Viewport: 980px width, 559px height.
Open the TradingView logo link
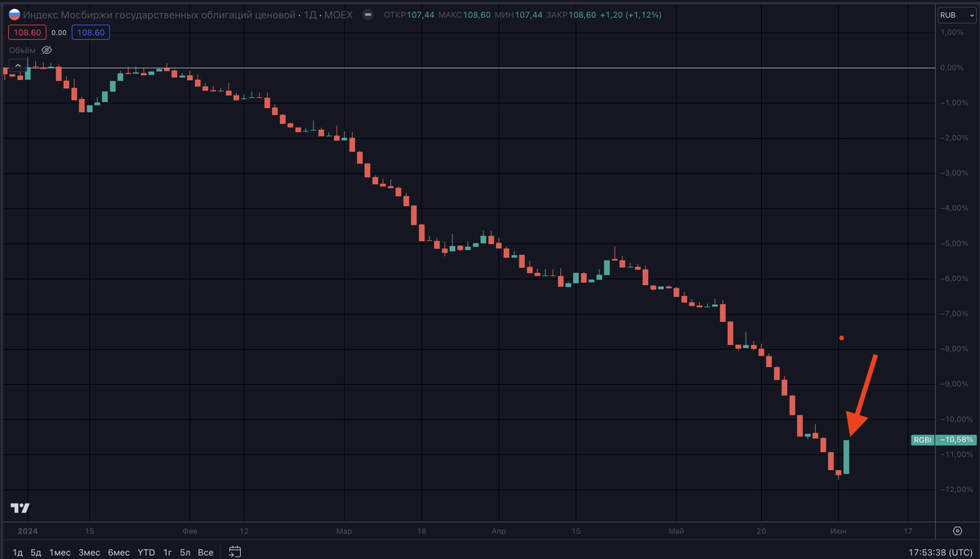coord(20,508)
